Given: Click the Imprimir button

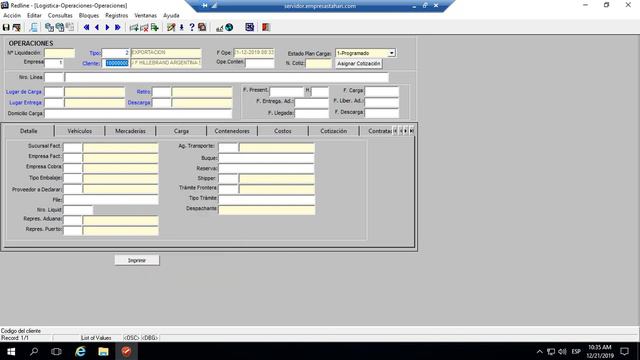Looking at the screenshot, I should pos(137,260).
